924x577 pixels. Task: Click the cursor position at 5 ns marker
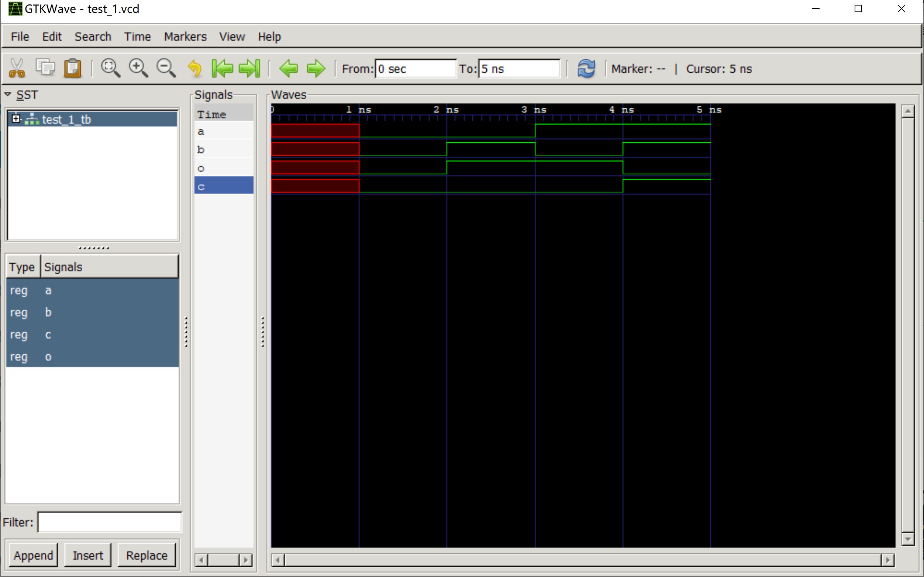coord(710,110)
